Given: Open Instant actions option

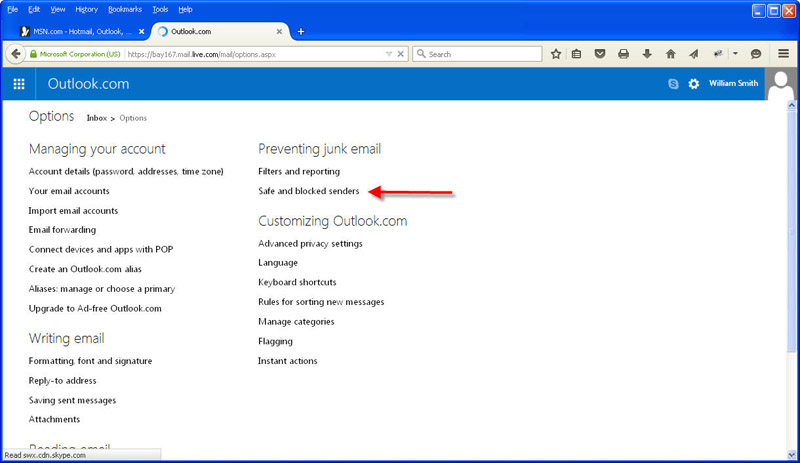Looking at the screenshot, I should 287,361.
